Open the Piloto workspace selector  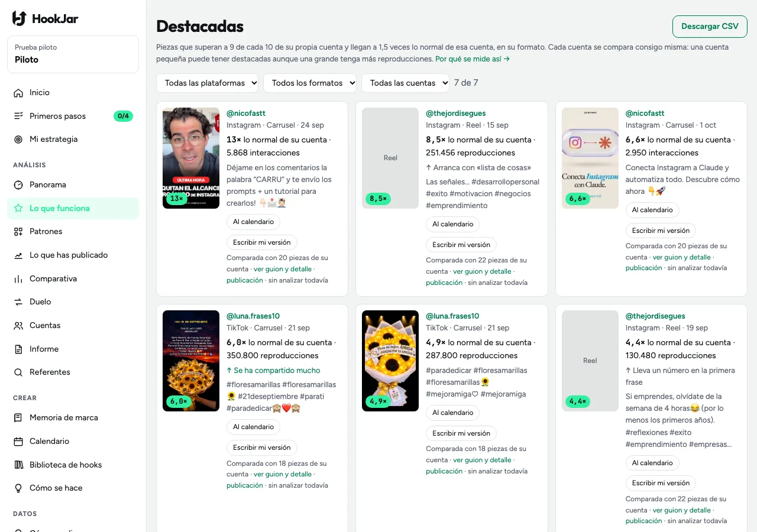[x=73, y=54]
